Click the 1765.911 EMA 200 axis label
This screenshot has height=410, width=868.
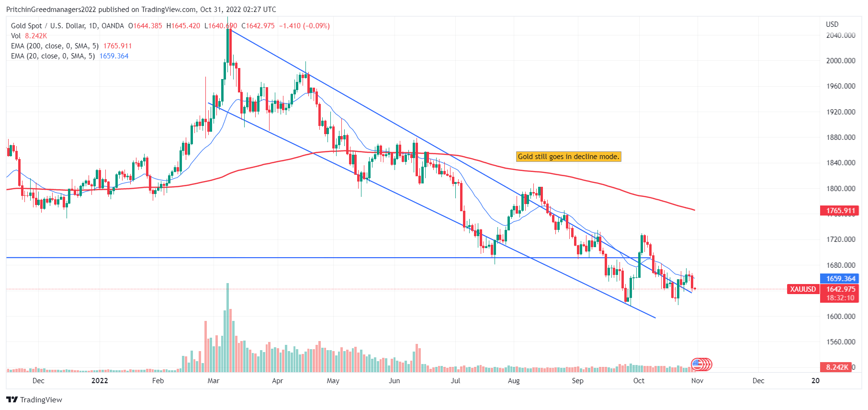click(x=840, y=211)
